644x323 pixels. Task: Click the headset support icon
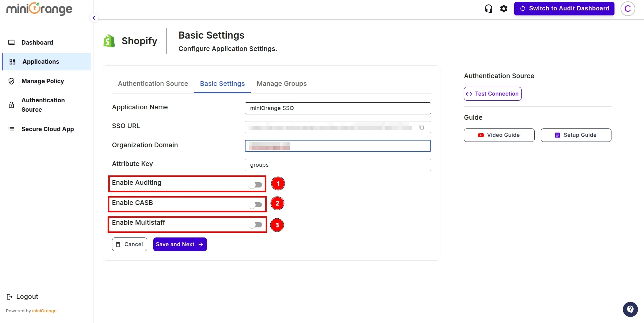pos(488,8)
